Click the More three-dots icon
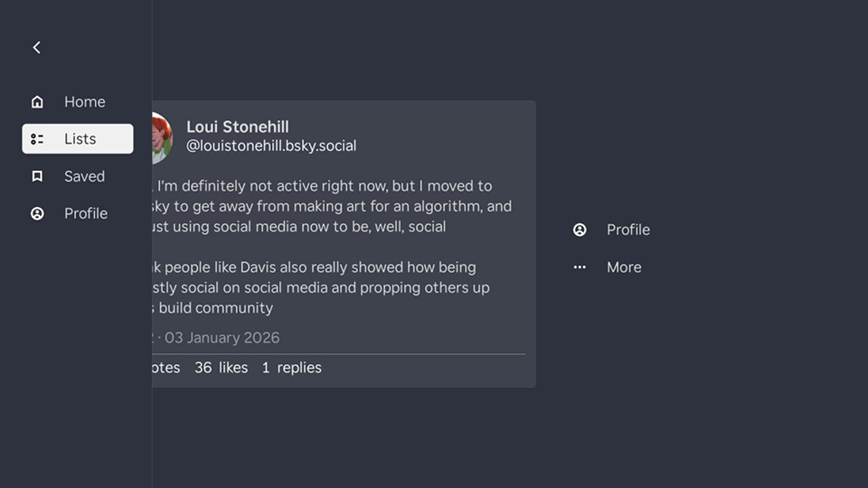This screenshot has height=488, width=868. pos(580,267)
